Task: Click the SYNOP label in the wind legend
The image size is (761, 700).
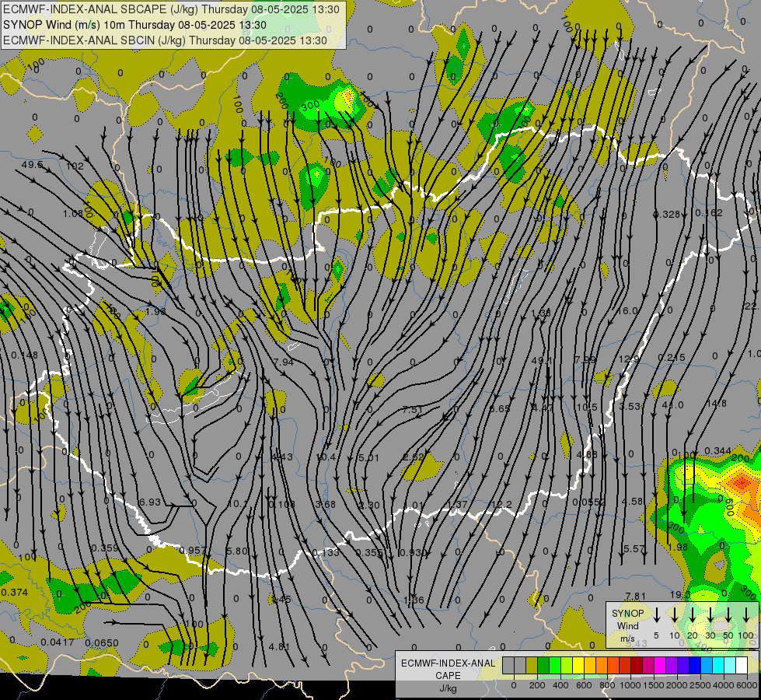Action: pos(627,614)
